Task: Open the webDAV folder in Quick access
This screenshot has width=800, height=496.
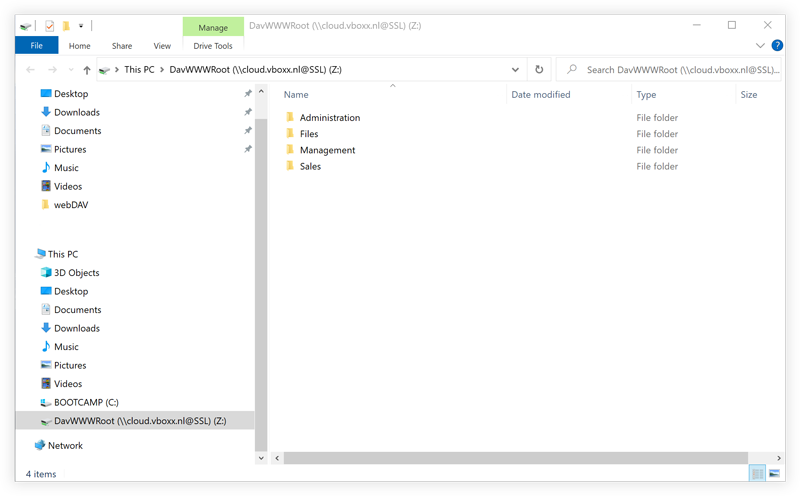Action: click(x=71, y=205)
